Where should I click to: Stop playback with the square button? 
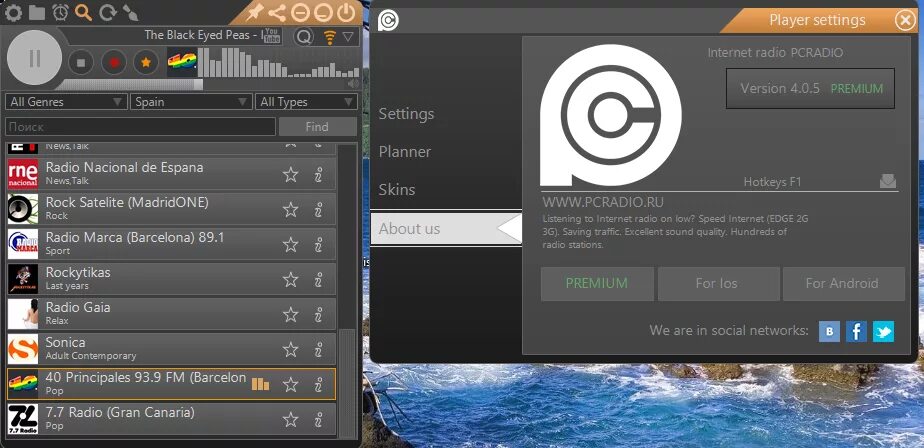click(81, 62)
